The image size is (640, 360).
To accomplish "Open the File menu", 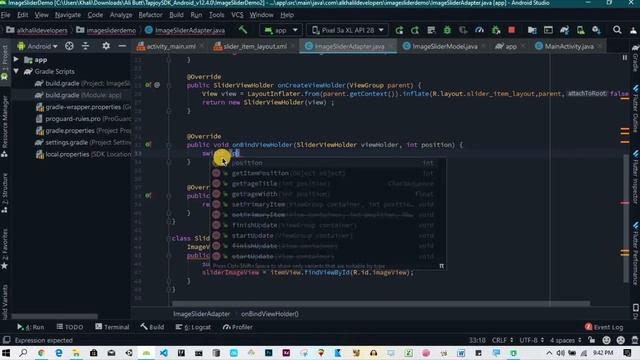I will click(x=5, y=15).
